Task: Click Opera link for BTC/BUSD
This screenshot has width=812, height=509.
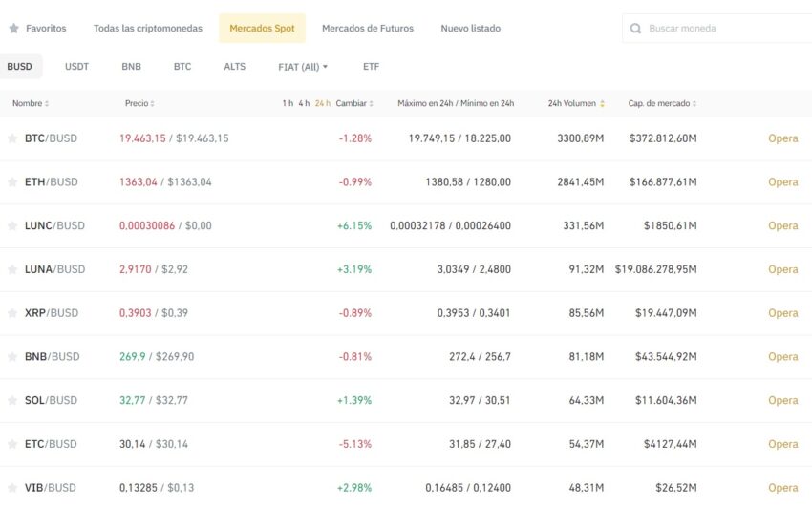Action: click(782, 138)
